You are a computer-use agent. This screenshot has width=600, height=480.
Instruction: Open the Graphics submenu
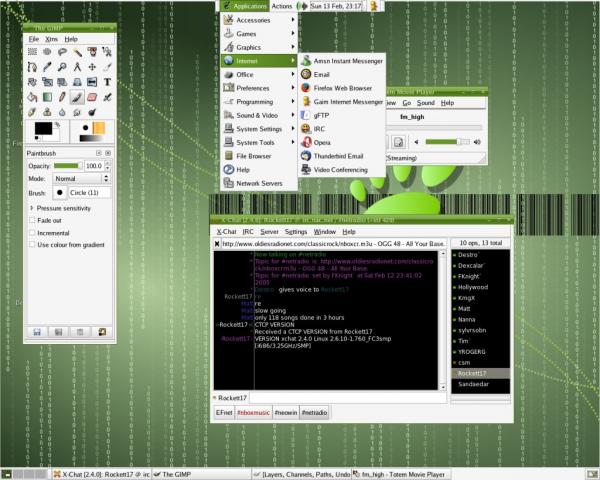(x=259, y=47)
